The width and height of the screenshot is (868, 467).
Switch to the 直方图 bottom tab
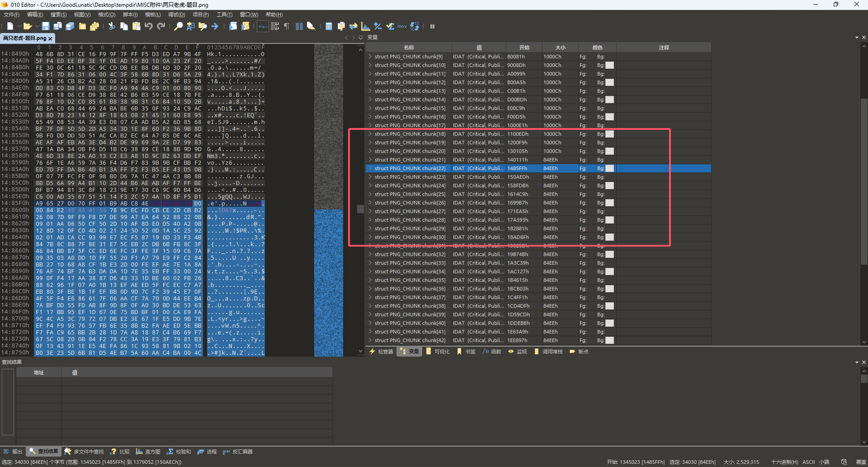148,452
